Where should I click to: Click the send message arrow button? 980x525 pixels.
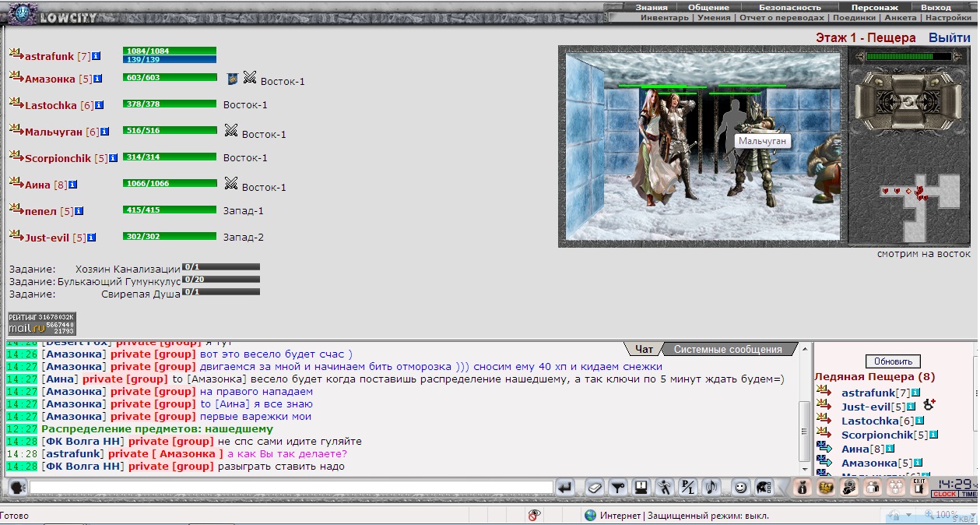tap(566, 488)
